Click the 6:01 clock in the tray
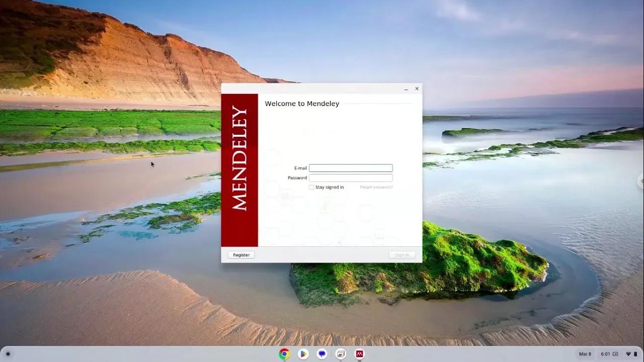 click(x=605, y=354)
